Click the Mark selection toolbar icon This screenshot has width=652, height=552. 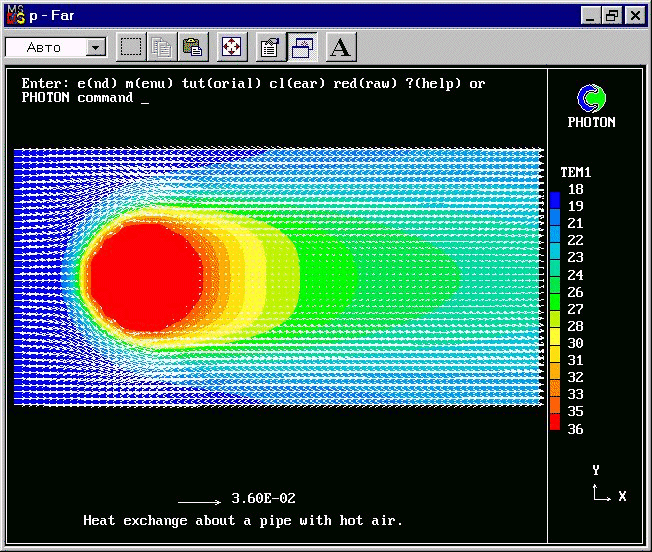click(131, 47)
